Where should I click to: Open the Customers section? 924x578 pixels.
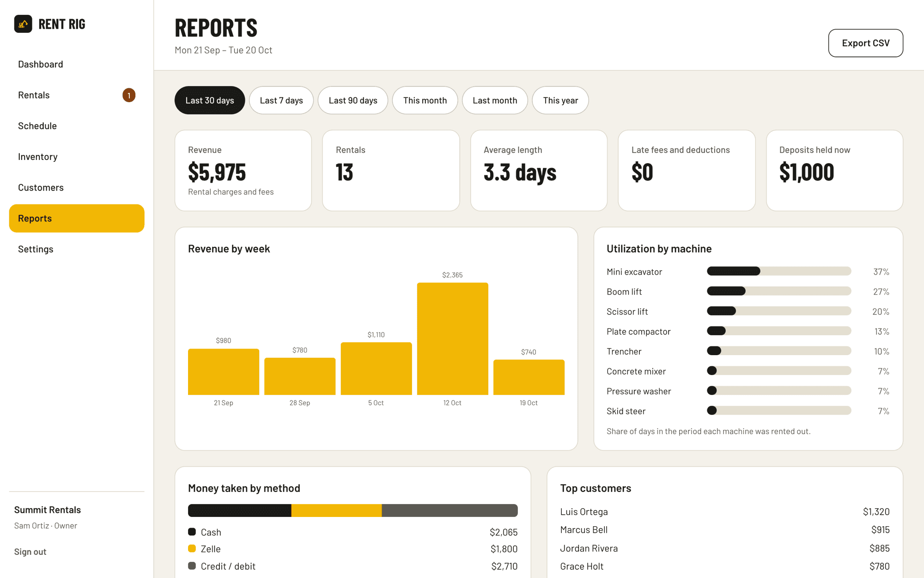click(77, 188)
